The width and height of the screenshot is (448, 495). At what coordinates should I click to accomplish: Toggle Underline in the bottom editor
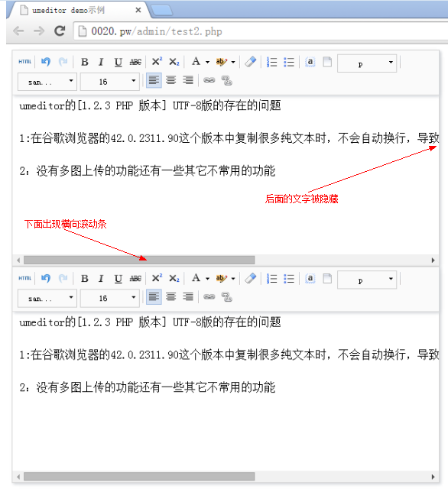[118, 278]
